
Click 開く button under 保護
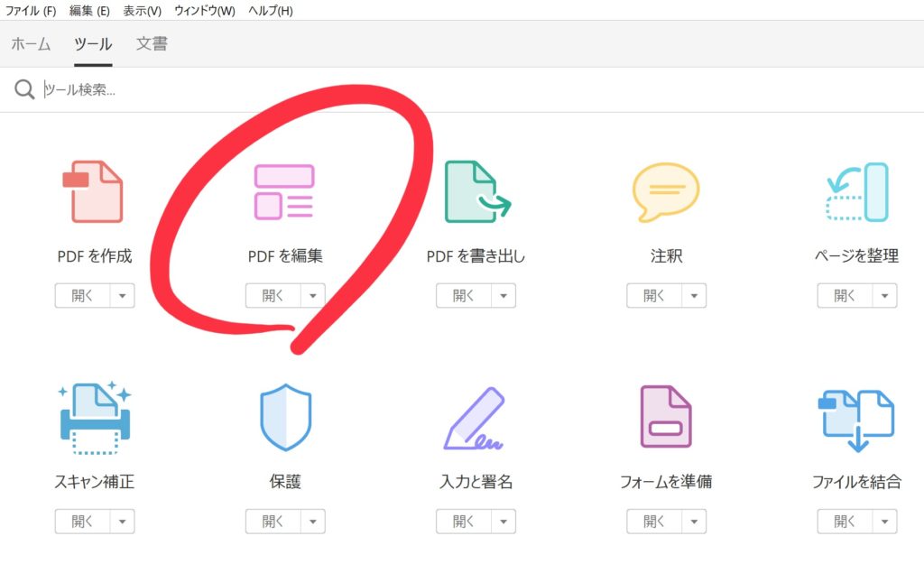coord(273,522)
